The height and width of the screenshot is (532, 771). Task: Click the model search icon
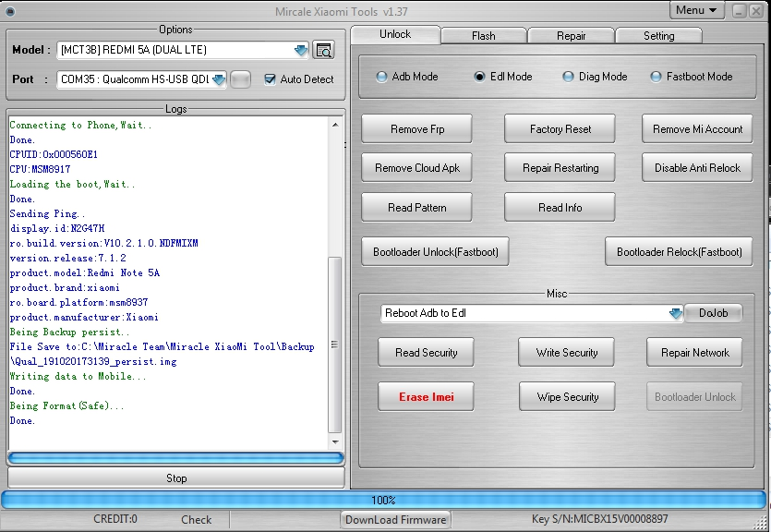[x=323, y=50]
